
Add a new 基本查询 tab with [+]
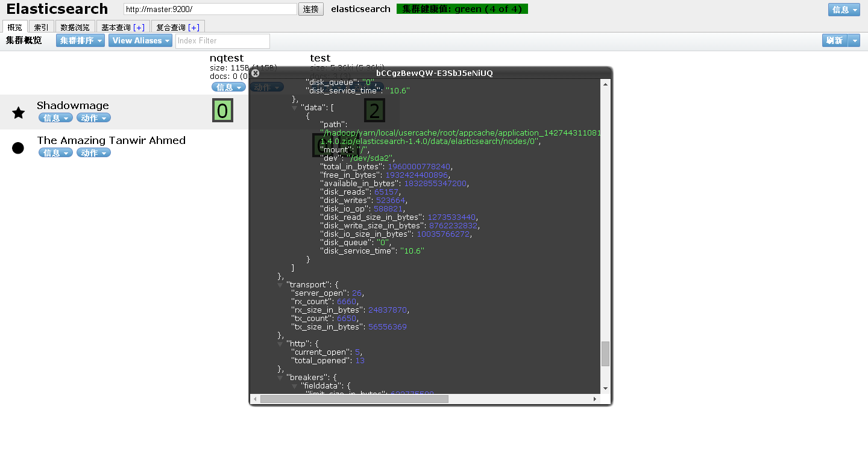coord(139,28)
